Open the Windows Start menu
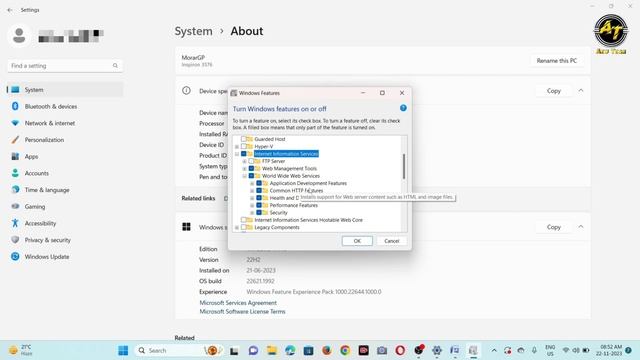 (123, 350)
